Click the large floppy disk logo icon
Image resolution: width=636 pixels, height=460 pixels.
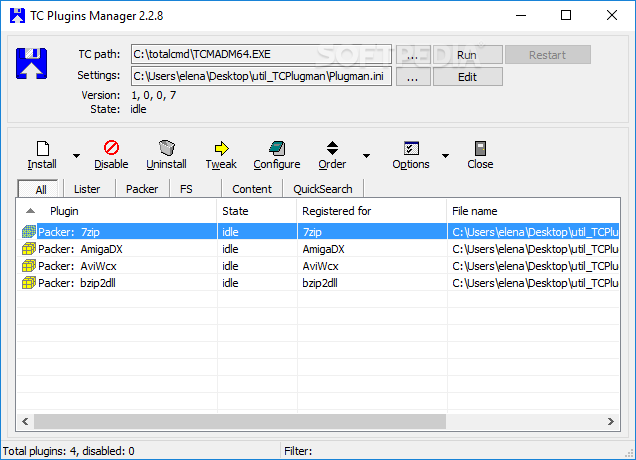32,63
